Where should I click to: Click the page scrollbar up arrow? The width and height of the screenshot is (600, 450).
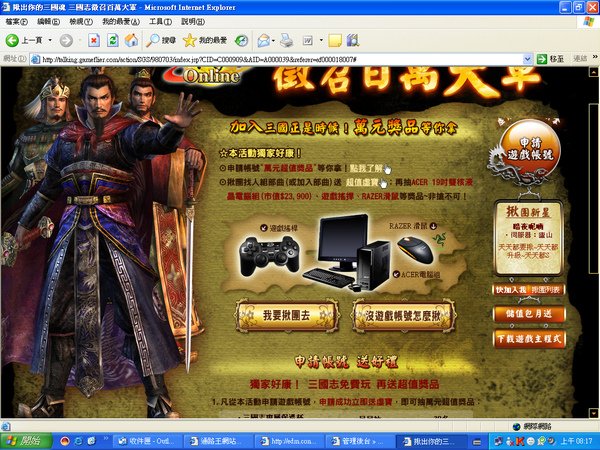tap(594, 72)
